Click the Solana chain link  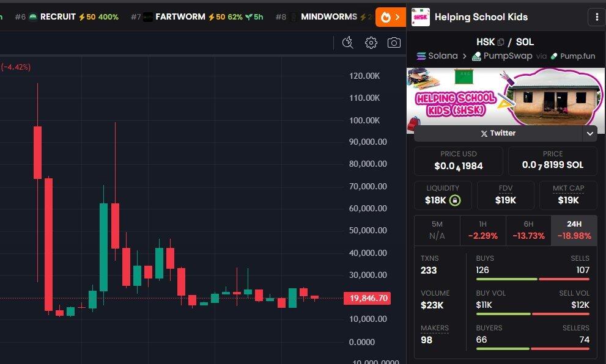[437, 56]
